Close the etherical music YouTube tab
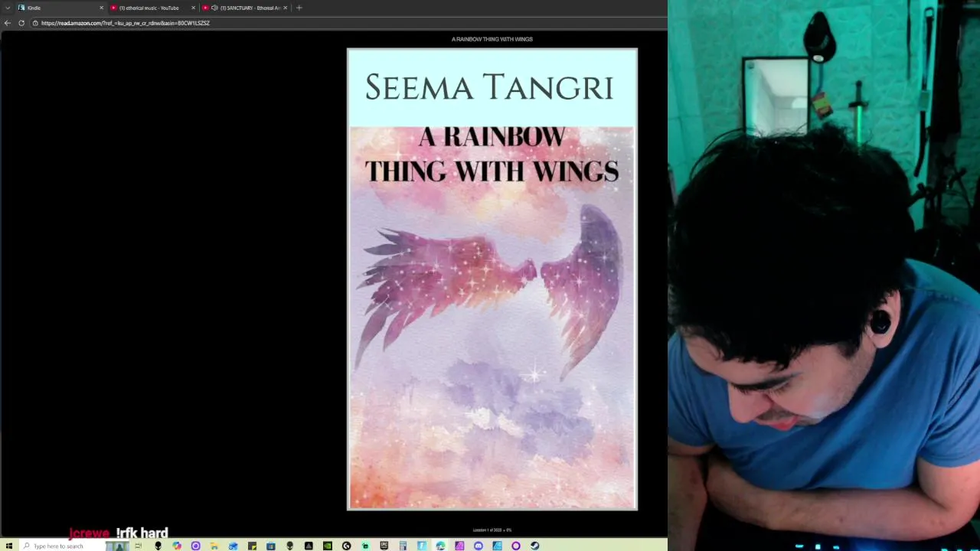The width and height of the screenshot is (980, 551). pyautogui.click(x=193, y=8)
